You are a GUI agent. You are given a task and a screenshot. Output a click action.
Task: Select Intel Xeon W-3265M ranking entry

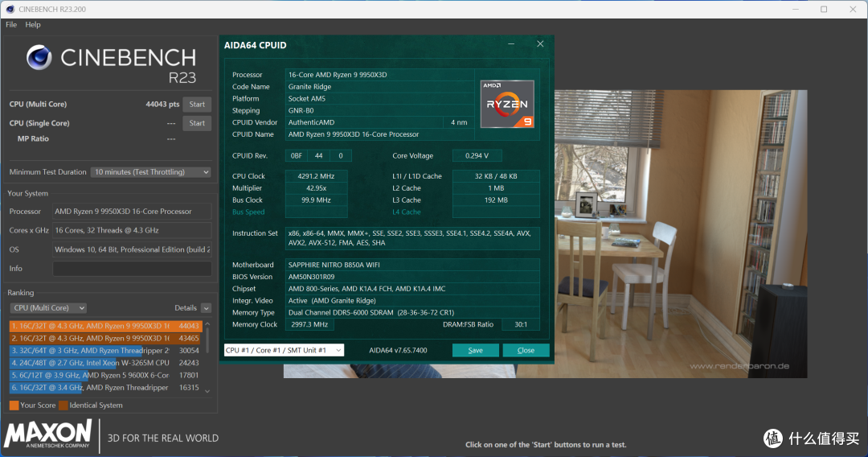point(105,363)
